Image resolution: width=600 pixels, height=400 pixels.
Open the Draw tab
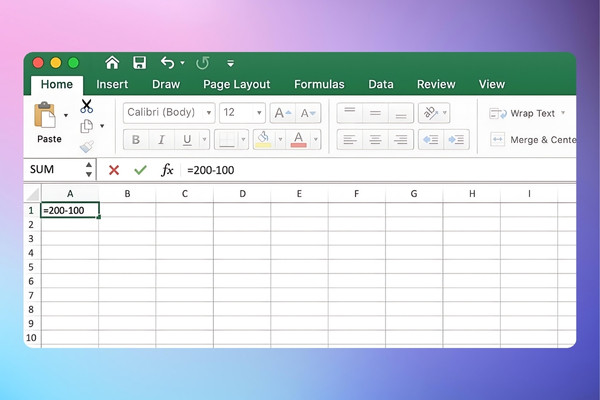point(166,84)
